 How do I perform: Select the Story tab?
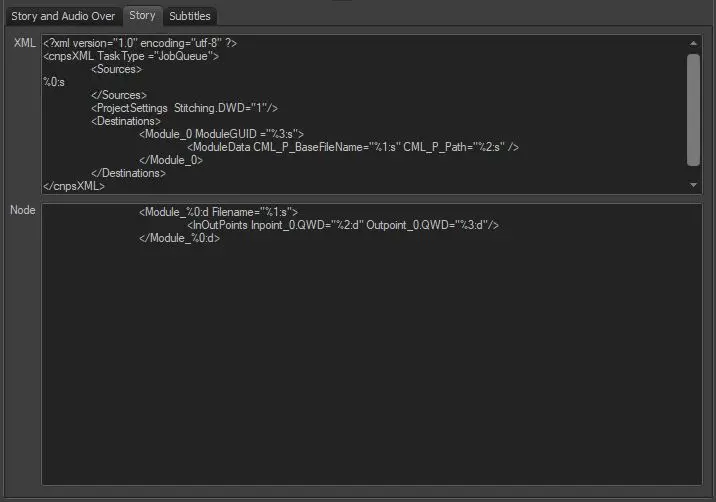point(142,16)
